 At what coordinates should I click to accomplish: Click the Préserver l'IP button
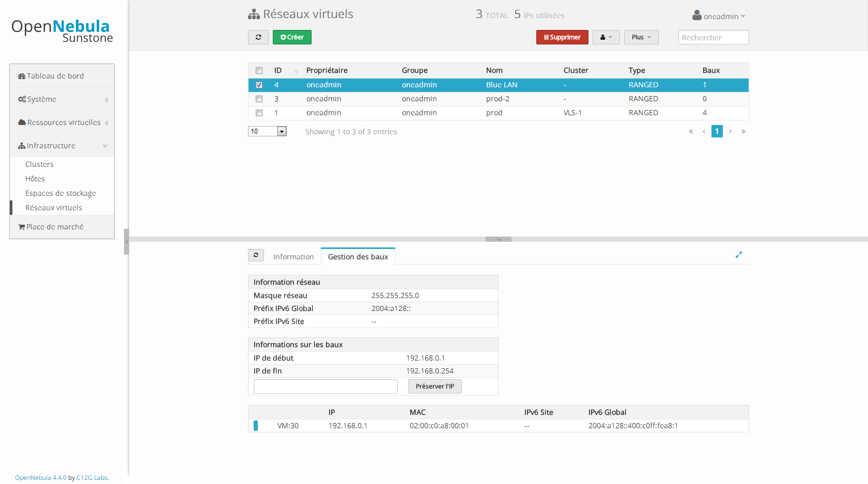pos(435,386)
